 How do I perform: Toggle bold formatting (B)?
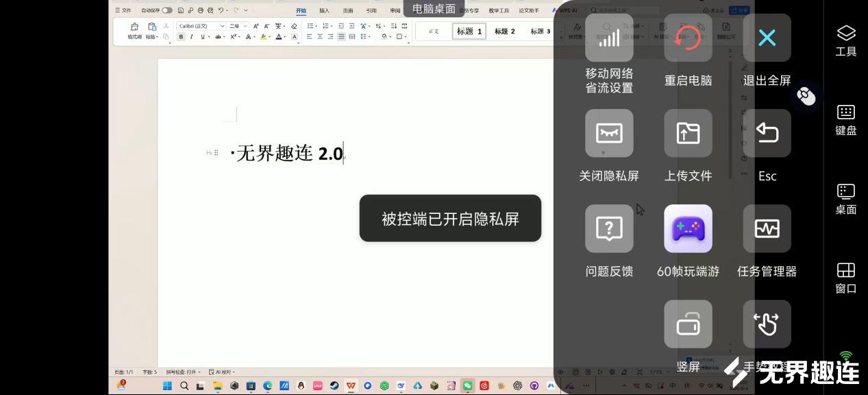click(181, 36)
